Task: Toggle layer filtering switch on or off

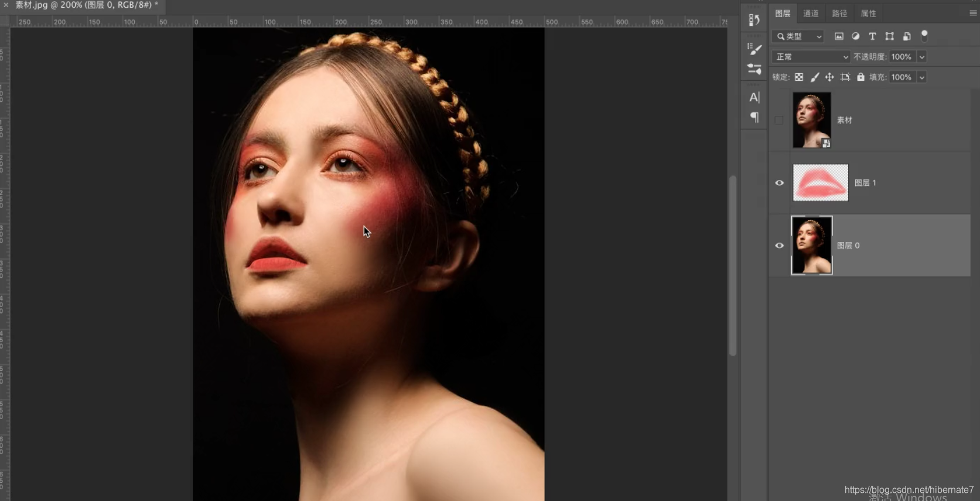Action: pos(924,35)
